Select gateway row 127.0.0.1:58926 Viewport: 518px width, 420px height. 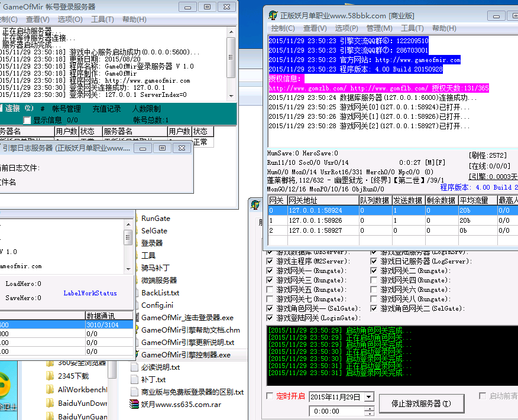[393, 220]
